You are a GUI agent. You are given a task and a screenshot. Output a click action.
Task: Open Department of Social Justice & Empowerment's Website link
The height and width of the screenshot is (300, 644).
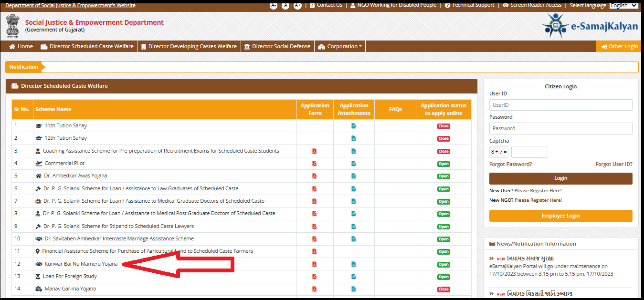pos(71,5)
